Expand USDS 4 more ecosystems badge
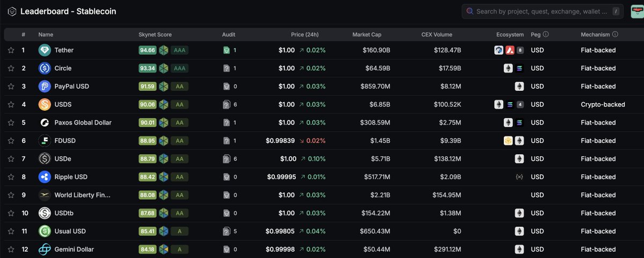 coord(520,104)
